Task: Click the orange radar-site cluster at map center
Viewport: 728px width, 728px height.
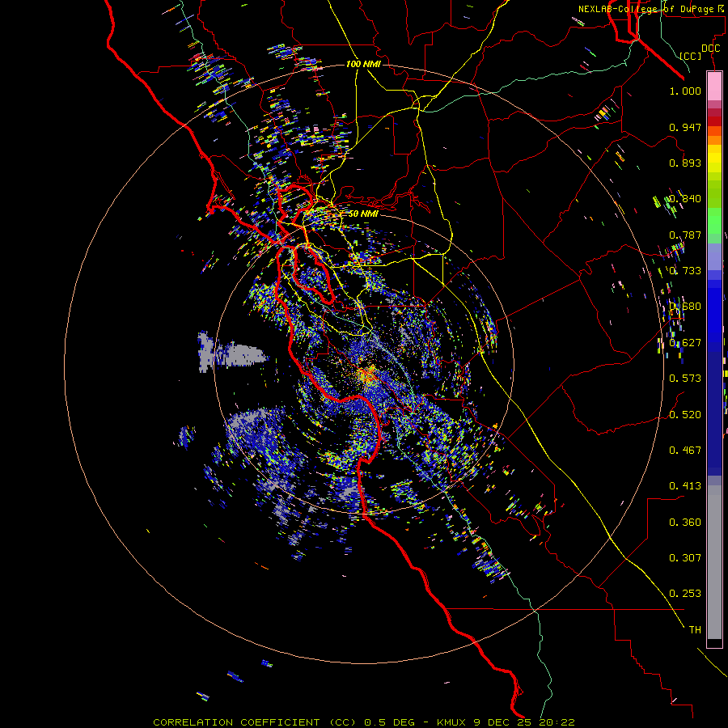Action: tap(368, 375)
